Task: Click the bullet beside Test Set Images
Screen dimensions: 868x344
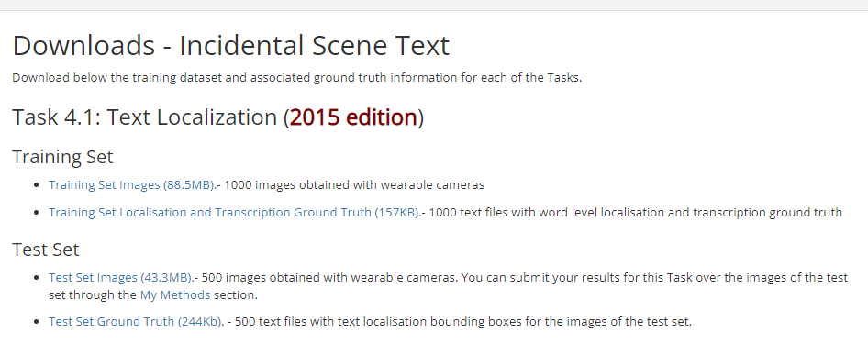Action: (x=37, y=278)
